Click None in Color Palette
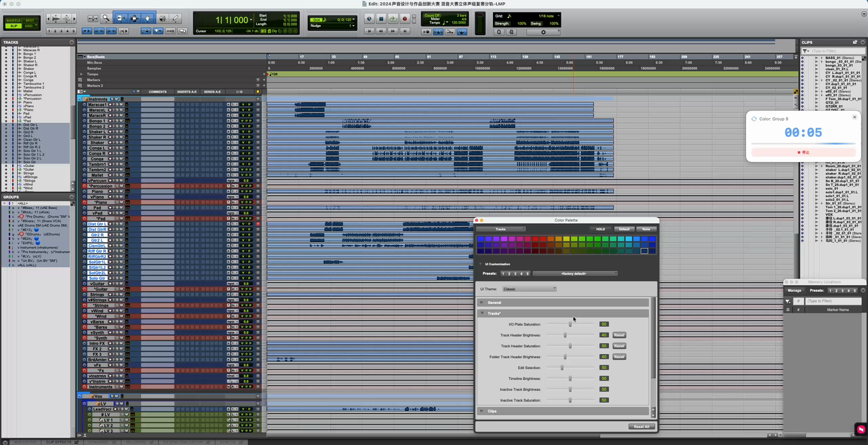 (646, 229)
